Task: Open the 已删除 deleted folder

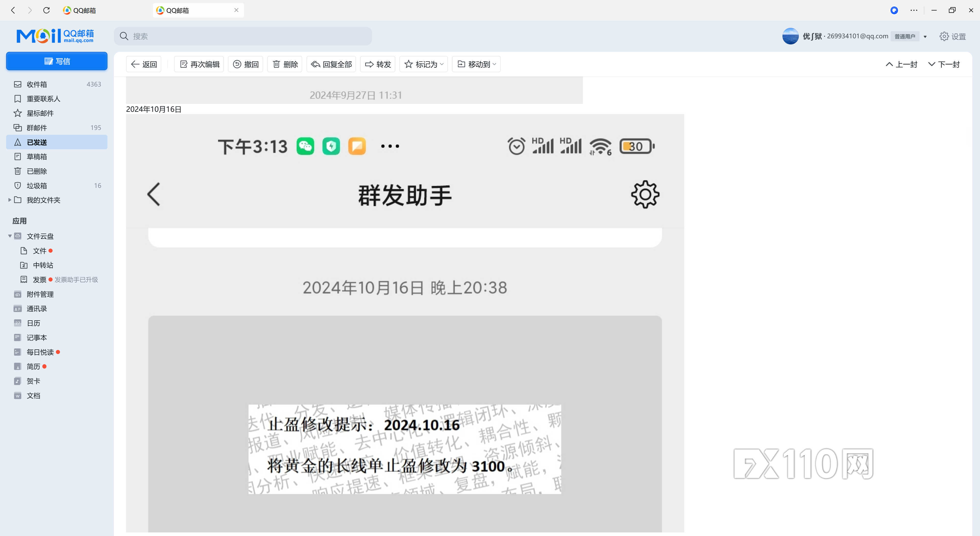Action: coord(57,171)
